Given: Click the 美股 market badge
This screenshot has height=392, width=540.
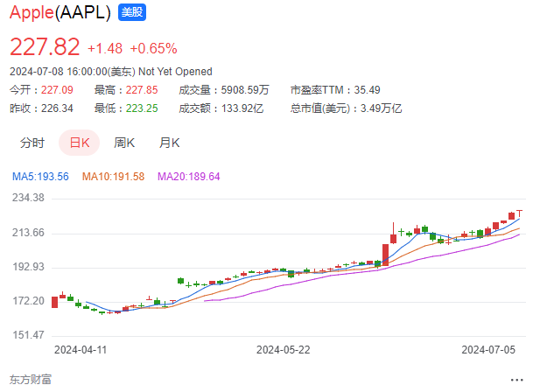Looking at the screenshot, I should (x=132, y=12).
